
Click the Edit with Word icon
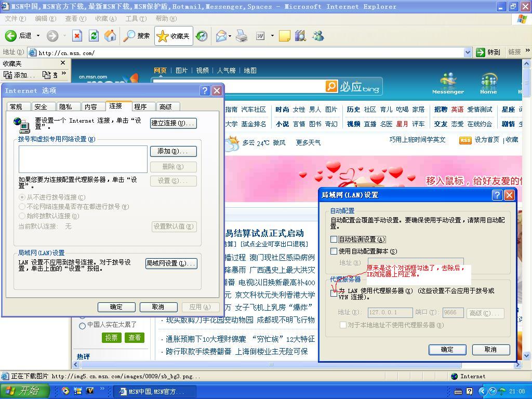tap(260, 36)
